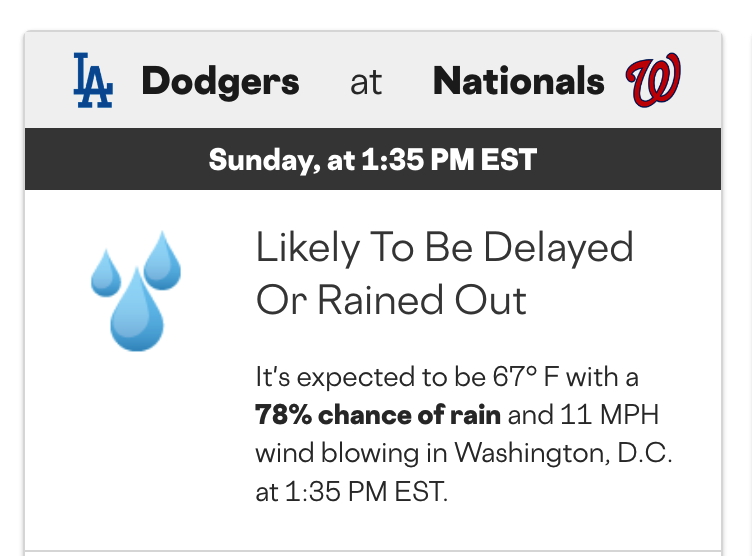Image resolution: width=752 pixels, height=556 pixels.
Task: Click the word "at" between teams
Action: click(366, 83)
